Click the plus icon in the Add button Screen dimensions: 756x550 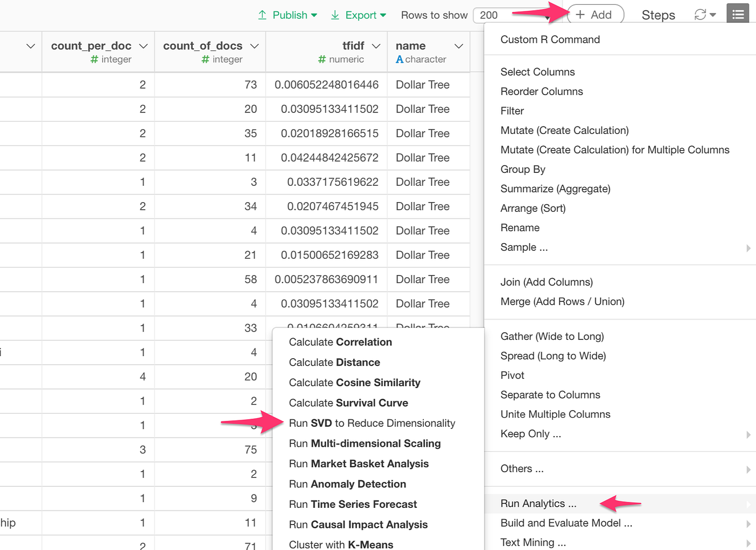click(x=580, y=15)
